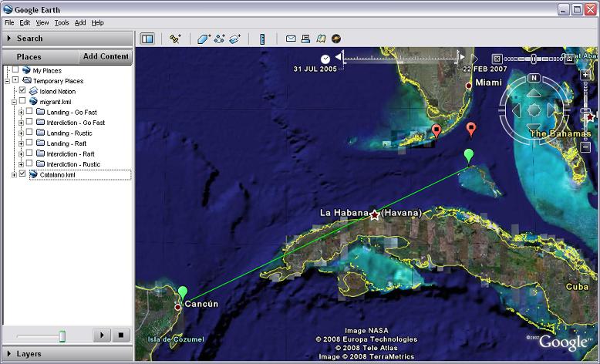Expand the Landing - Go Fast folder
The image size is (600, 364).
pyautogui.click(x=21, y=113)
